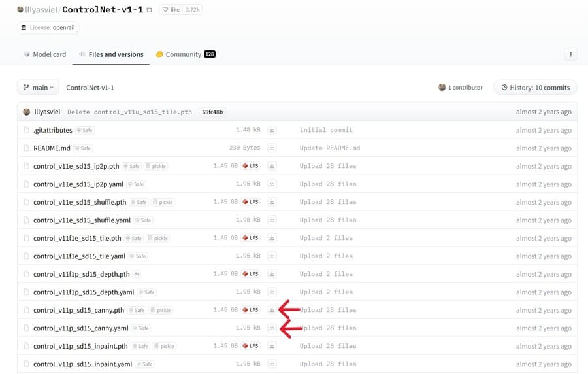The image size is (588, 374).
Task: Click lllyasviel name in latest commit row
Action: click(x=47, y=112)
